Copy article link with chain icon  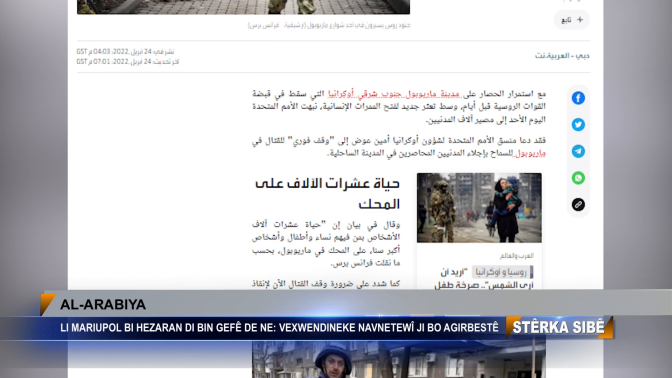578,204
